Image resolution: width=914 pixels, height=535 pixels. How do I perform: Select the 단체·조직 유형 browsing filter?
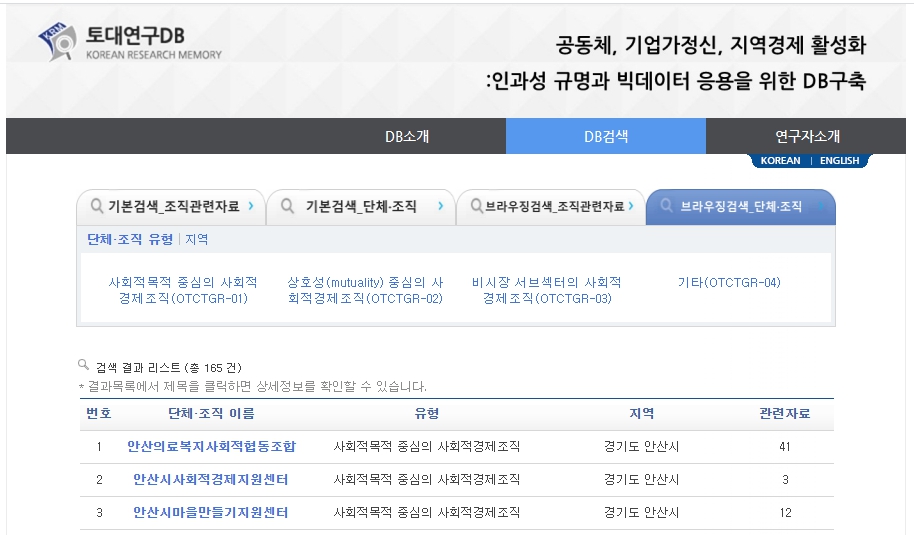130,239
